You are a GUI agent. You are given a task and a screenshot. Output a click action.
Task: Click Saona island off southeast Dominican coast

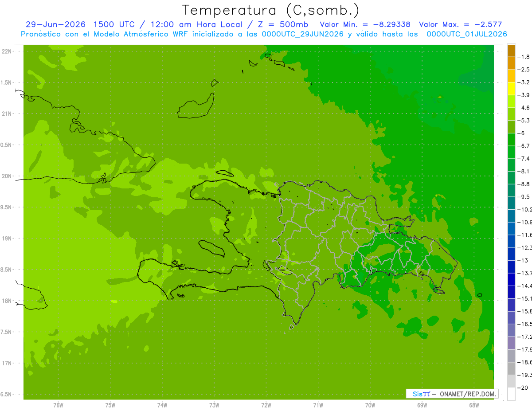[x=438, y=290]
